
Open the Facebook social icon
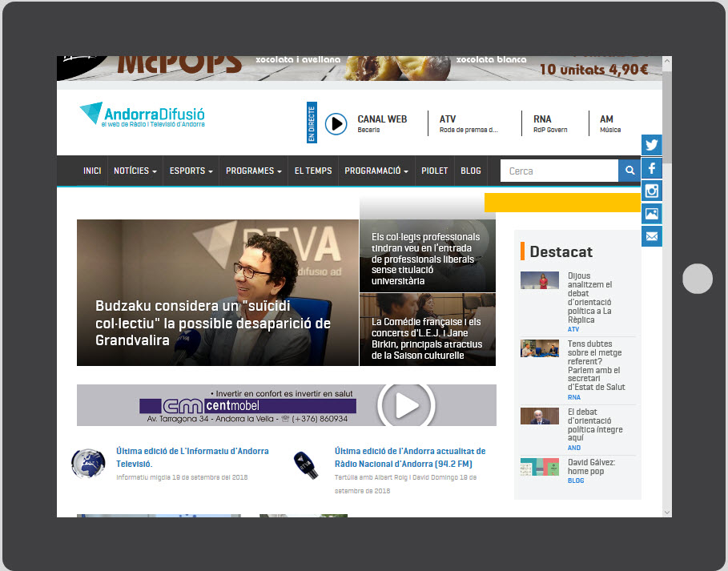652,169
